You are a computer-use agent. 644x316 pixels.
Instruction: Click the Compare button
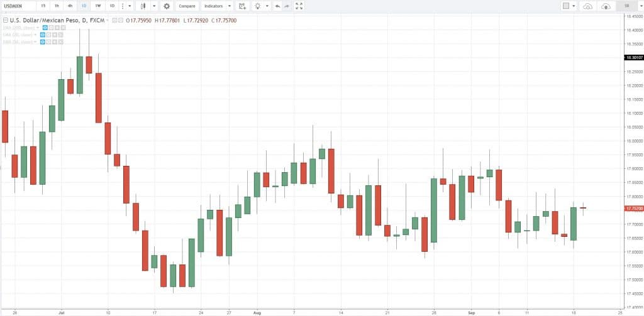tap(187, 6)
